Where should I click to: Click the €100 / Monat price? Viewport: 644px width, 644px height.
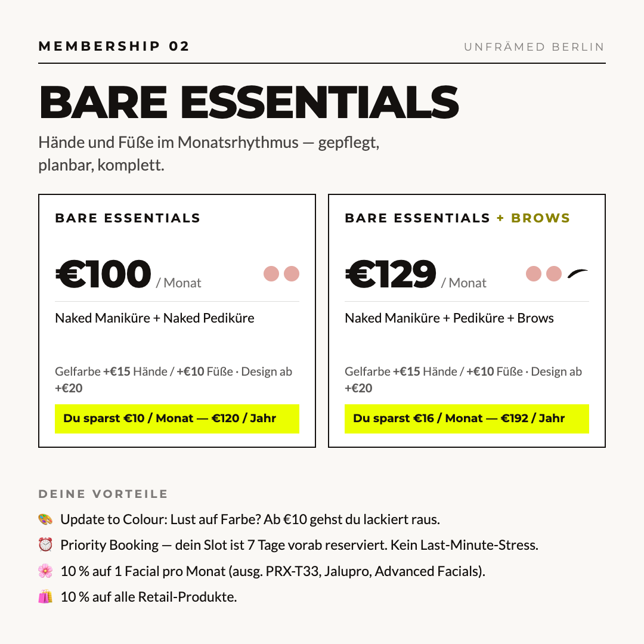[128, 274]
